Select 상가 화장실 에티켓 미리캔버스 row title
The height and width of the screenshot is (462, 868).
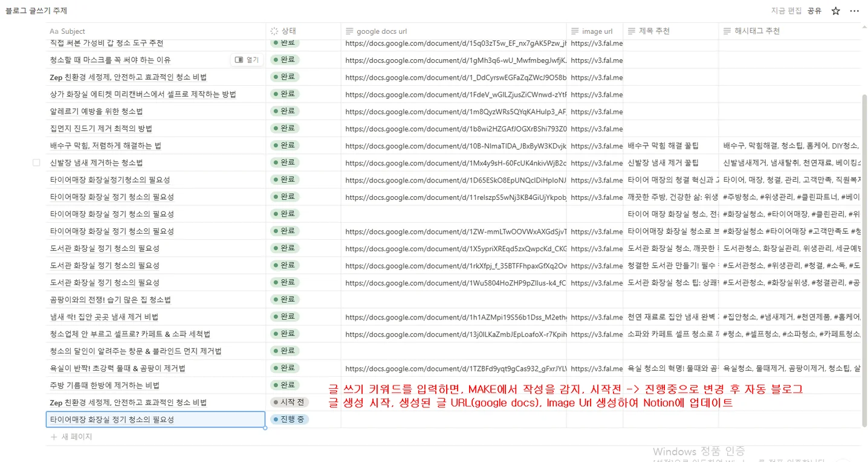pos(143,94)
